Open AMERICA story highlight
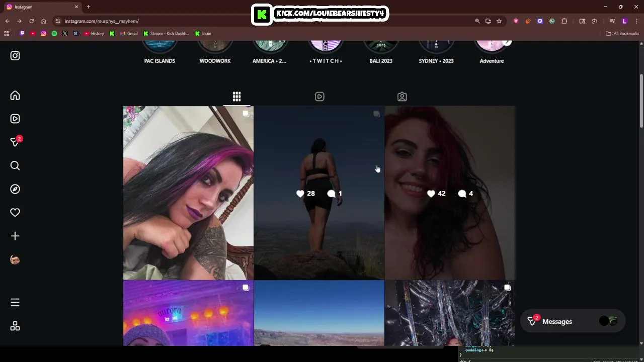This screenshot has width=644, height=362. [269, 53]
